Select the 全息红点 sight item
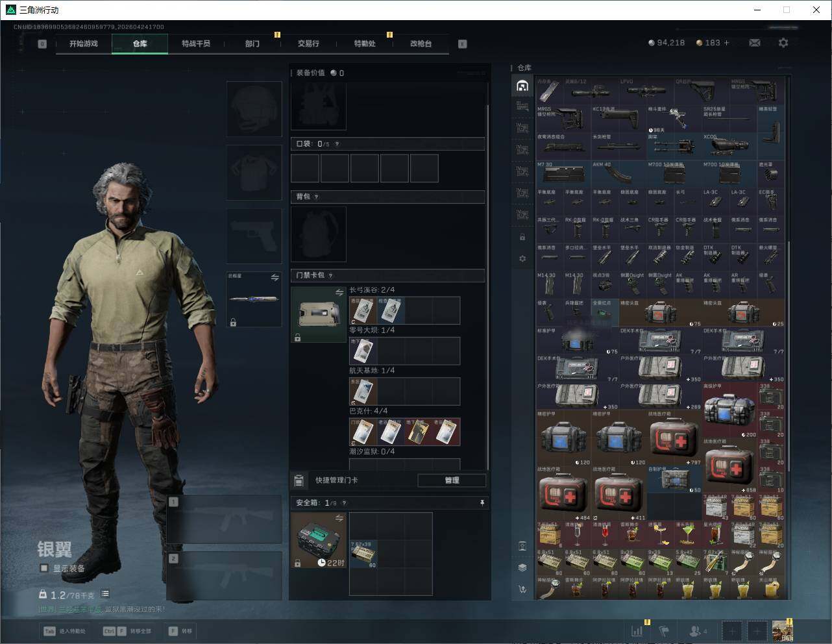The width and height of the screenshot is (832, 644). click(x=606, y=312)
